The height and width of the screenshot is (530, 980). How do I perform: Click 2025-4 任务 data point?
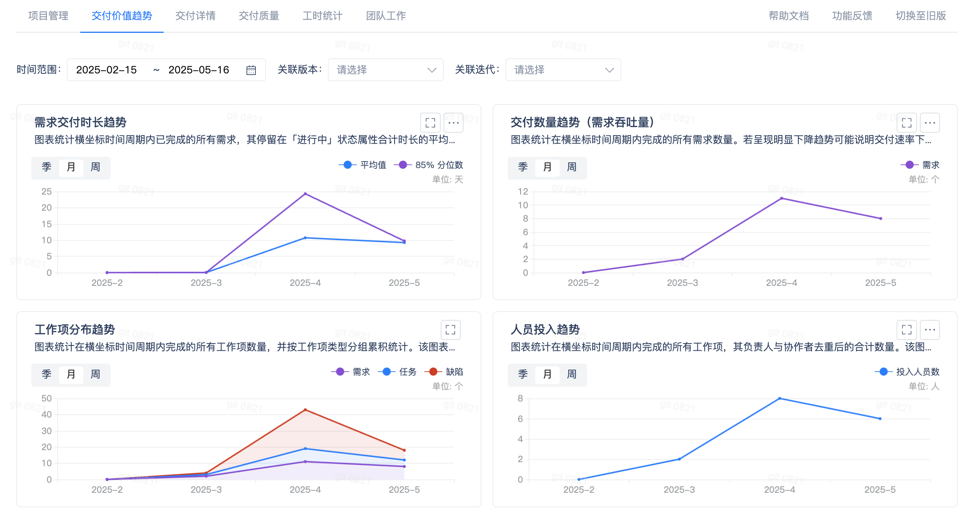[305, 449]
